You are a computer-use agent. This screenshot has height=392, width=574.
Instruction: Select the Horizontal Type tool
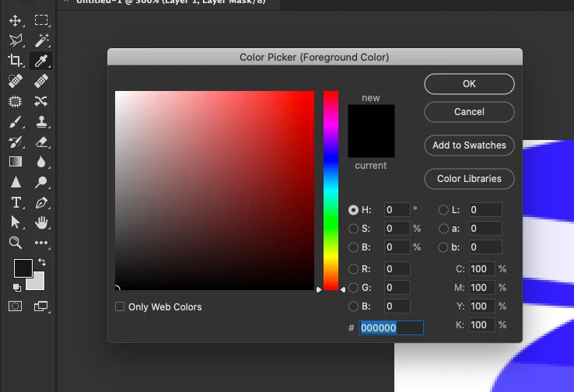tap(16, 202)
